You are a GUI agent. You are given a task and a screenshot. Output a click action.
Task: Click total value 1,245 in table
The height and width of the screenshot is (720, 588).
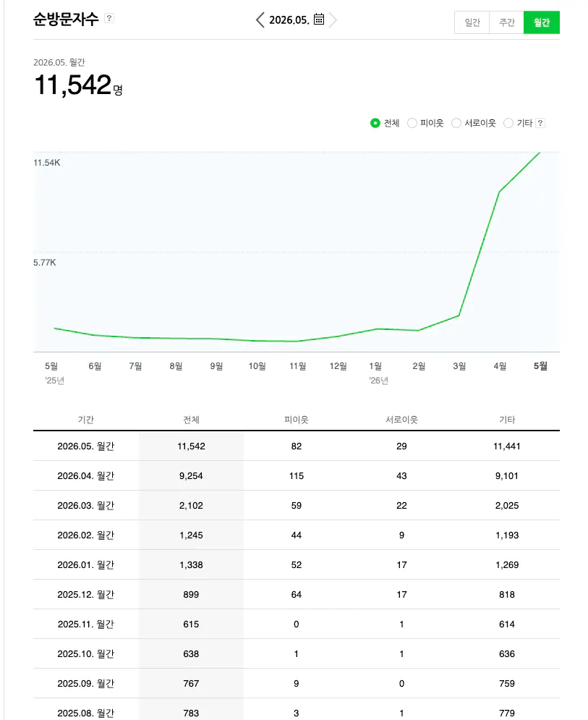(191, 535)
